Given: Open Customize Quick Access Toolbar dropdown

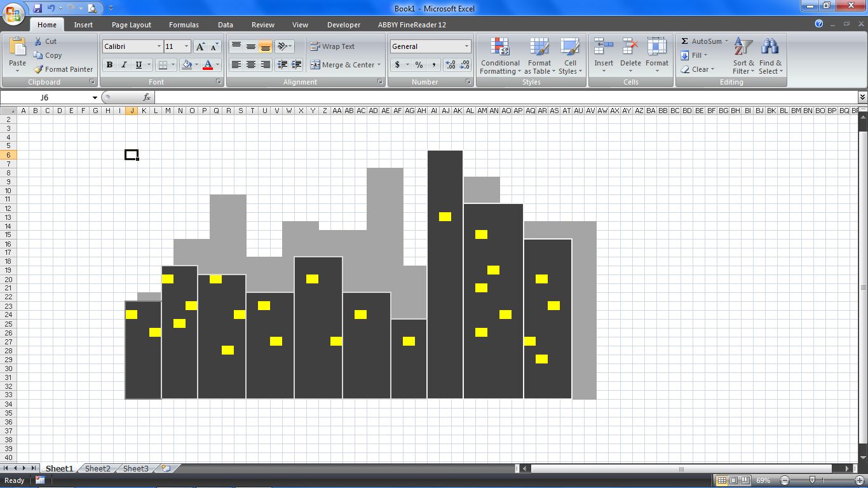Looking at the screenshot, I should pos(111,8).
